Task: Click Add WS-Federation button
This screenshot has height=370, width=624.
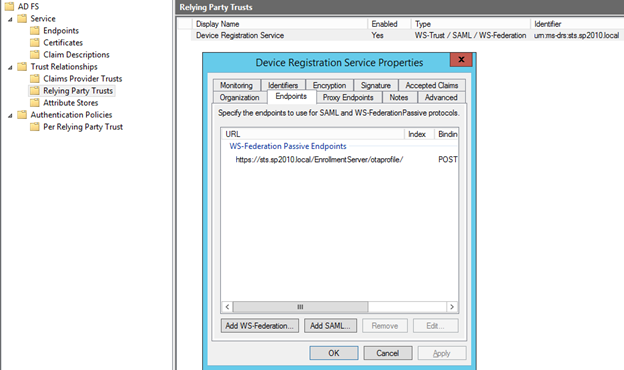Action: (x=259, y=326)
